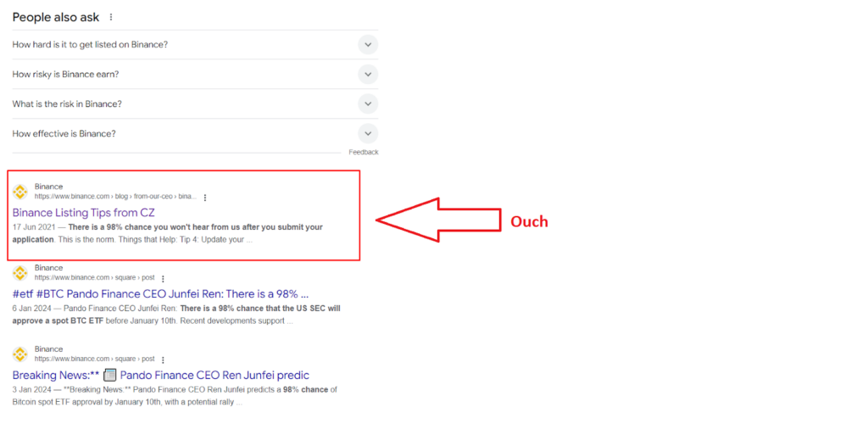This screenshot has height=424, width=868.
Task: Click the 'People also ask' heading
Action: tap(56, 17)
